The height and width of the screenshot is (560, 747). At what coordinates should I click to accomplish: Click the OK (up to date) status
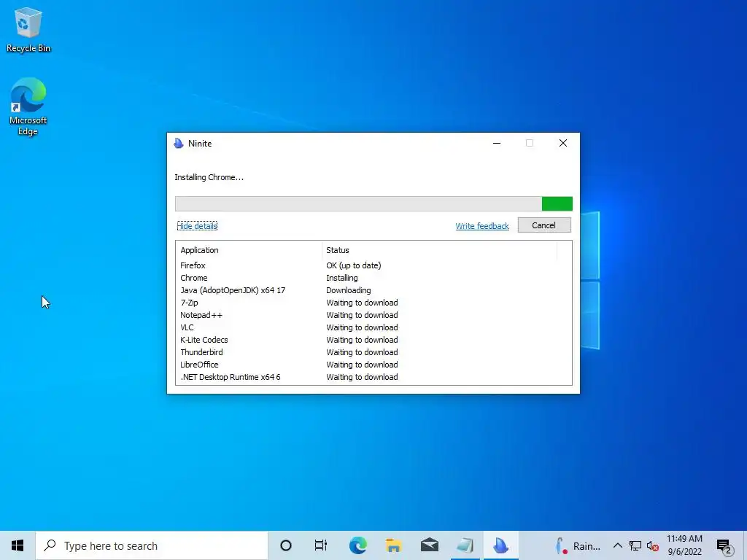[354, 265]
